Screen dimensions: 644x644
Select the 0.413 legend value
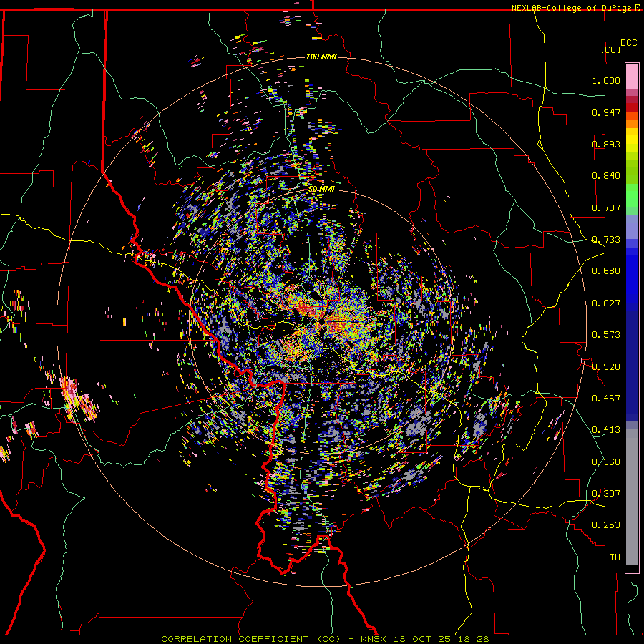[x=606, y=430]
